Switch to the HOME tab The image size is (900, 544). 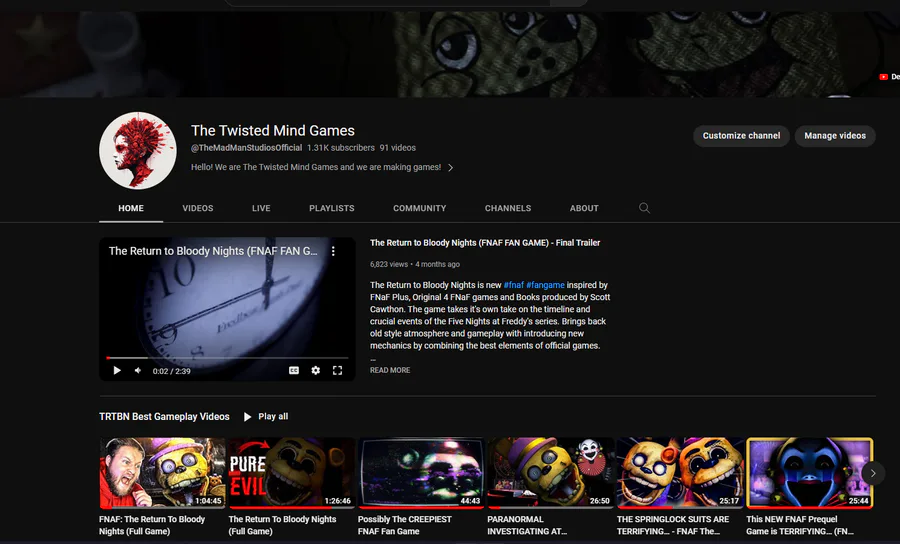click(131, 208)
